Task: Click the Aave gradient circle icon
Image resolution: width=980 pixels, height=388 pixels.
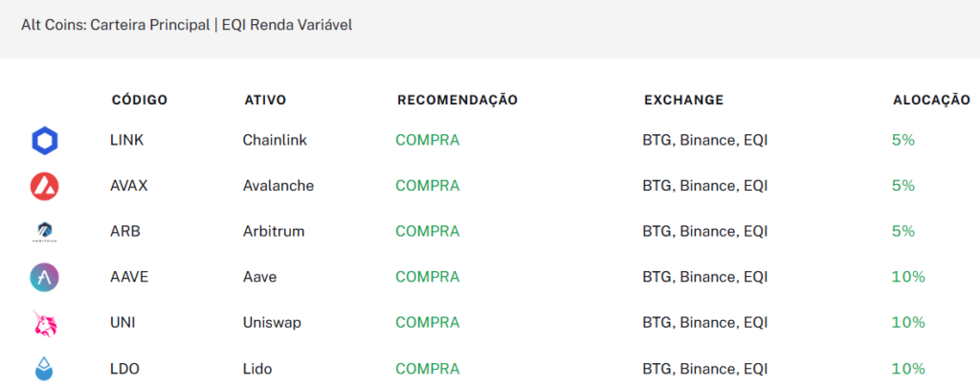Action: click(x=44, y=277)
